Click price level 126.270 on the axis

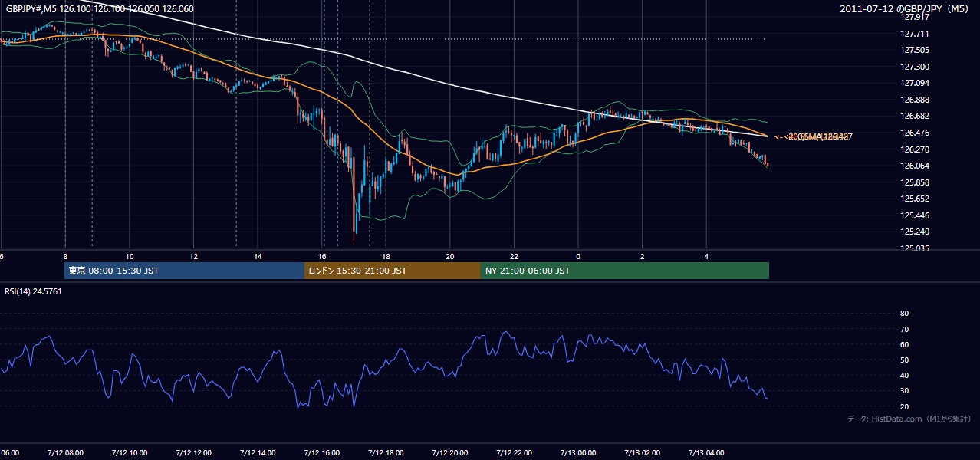pos(914,149)
